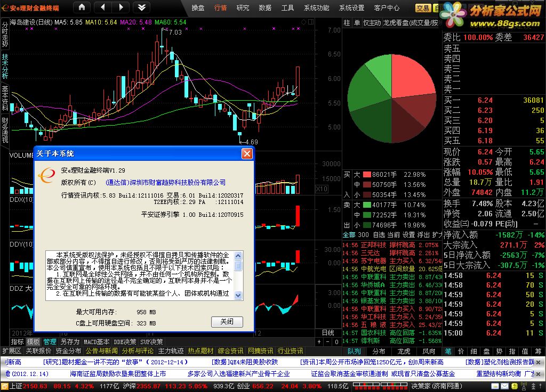Click the yellow 交易 button
546x392 pixels.
pyautogui.click(x=423, y=8)
